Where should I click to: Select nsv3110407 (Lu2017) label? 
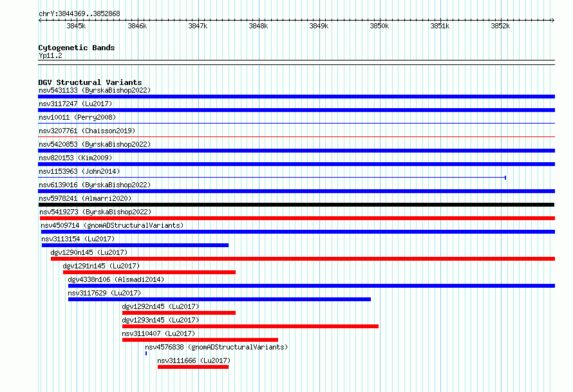tap(158, 333)
